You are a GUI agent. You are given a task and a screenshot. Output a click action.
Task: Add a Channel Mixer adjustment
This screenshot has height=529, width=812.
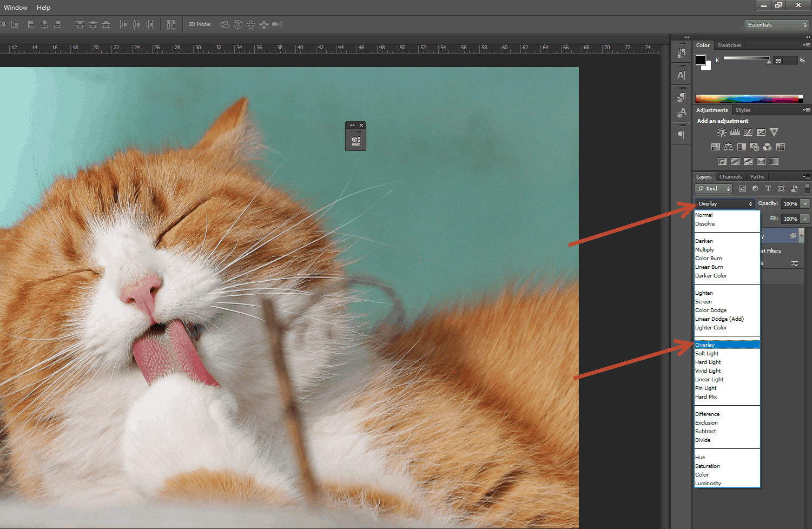point(767,147)
